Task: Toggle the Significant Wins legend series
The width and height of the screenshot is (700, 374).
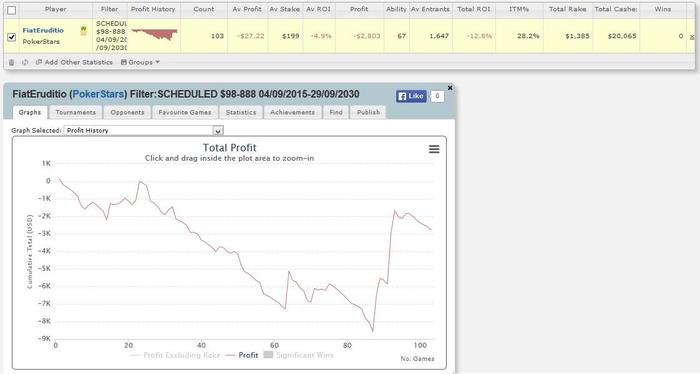Action: pyautogui.click(x=299, y=355)
